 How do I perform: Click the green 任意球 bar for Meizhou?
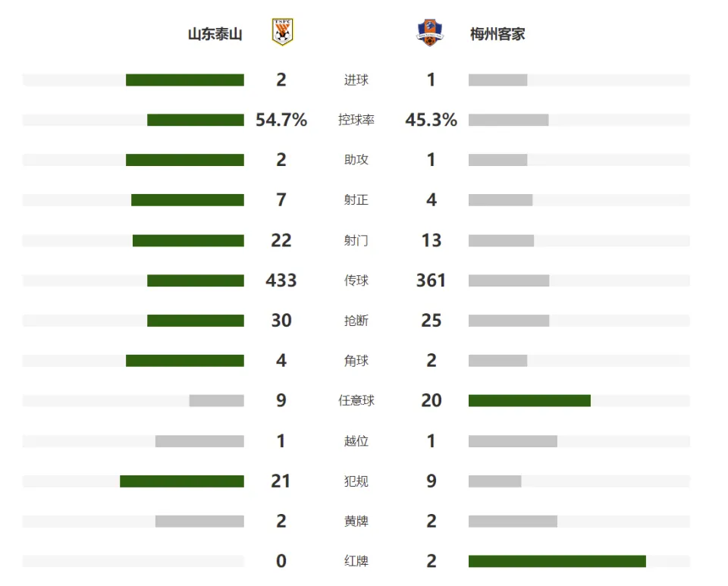tap(529, 400)
